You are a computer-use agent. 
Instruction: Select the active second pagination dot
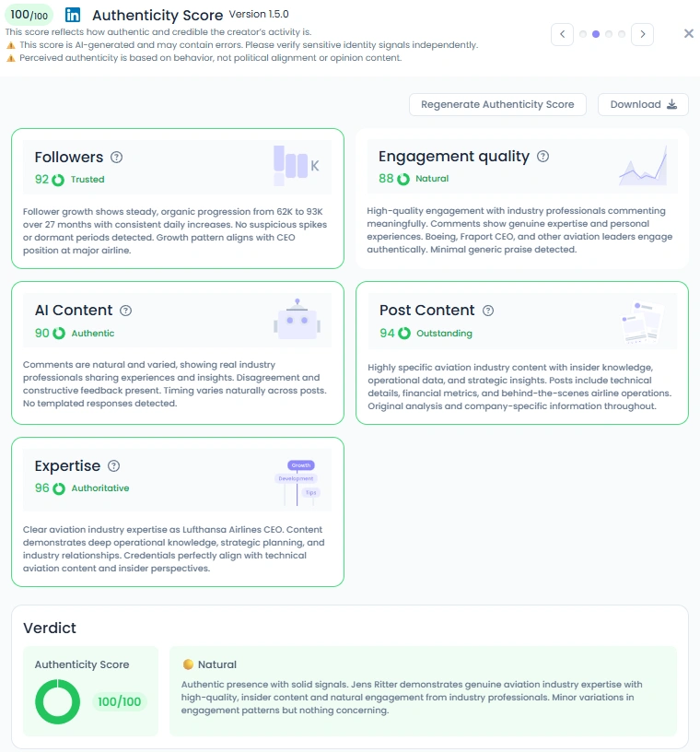[596, 34]
